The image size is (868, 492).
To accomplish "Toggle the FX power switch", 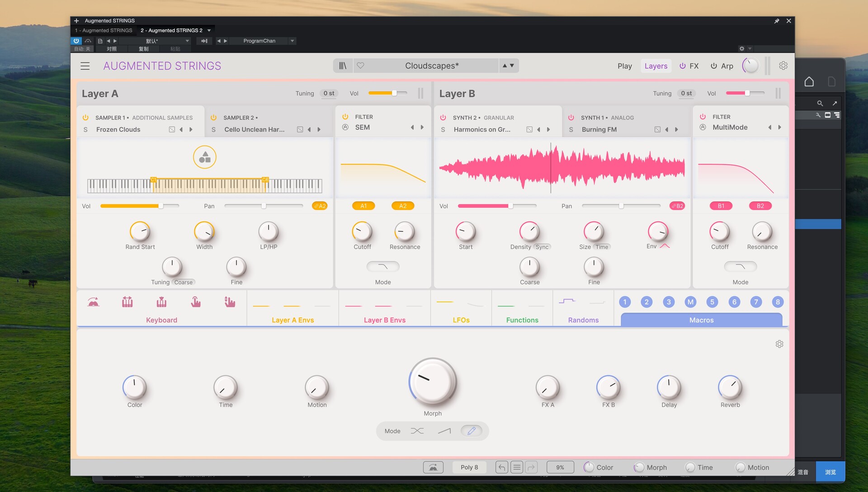I will click(x=683, y=66).
